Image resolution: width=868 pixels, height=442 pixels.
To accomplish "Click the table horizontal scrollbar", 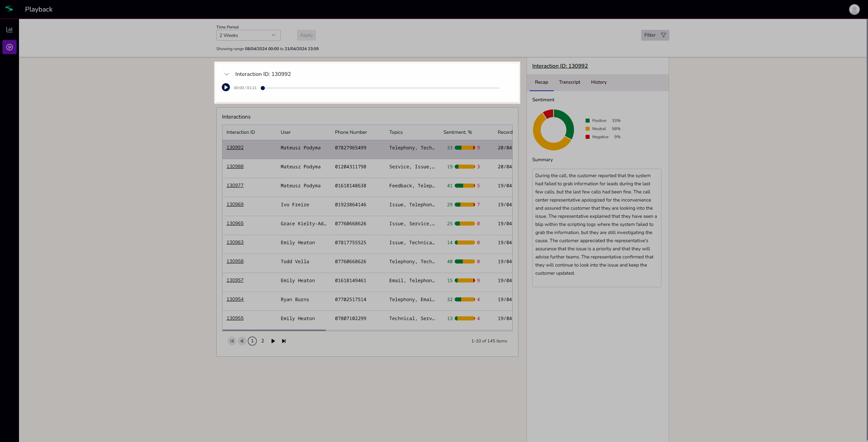I will pyautogui.click(x=274, y=330).
